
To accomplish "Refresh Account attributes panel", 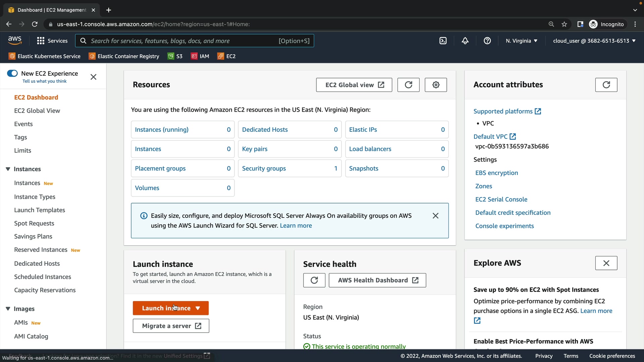I will 606,85.
